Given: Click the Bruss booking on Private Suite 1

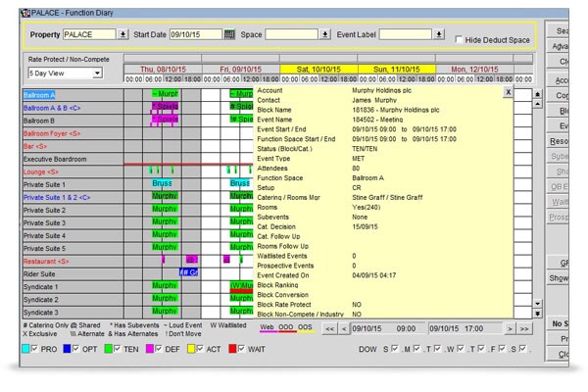Looking at the screenshot, I should [162, 183].
